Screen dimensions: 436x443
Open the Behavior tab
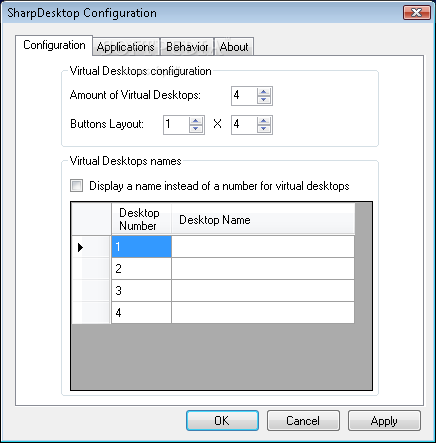pos(187,47)
